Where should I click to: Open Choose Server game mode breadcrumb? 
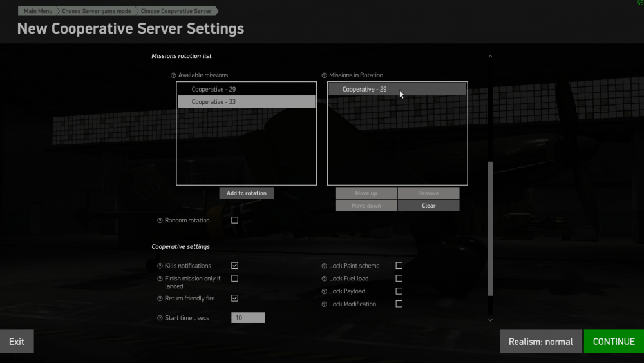pyautogui.click(x=97, y=11)
